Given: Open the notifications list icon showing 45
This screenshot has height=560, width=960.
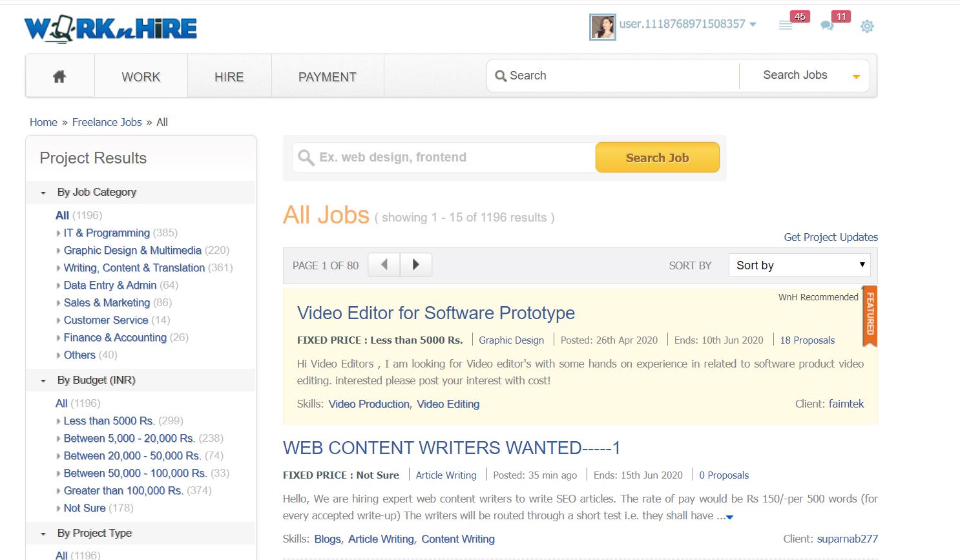Looking at the screenshot, I should pyautogui.click(x=786, y=25).
